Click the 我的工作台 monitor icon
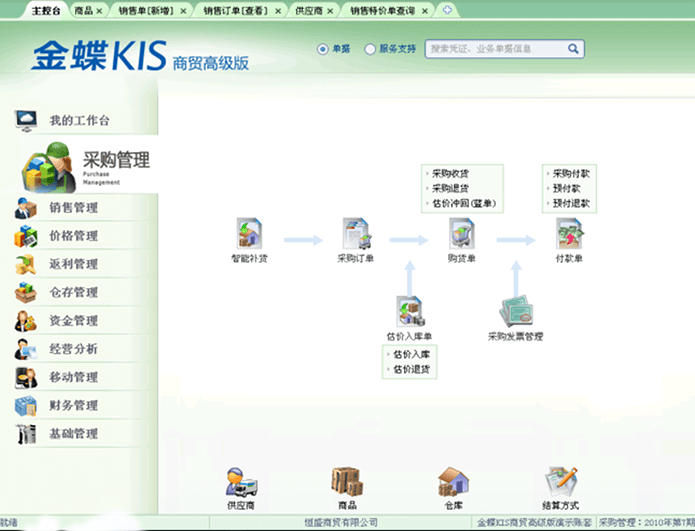 coord(26,121)
